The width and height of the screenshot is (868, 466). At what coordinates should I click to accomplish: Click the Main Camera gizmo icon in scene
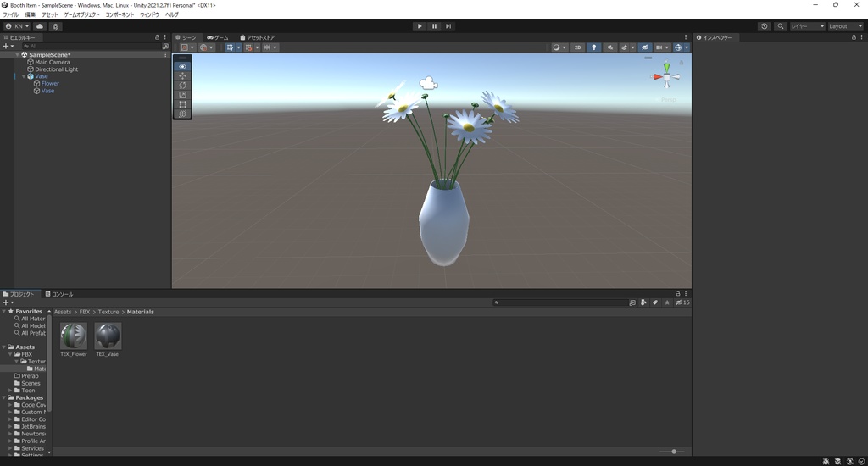(x=428, y=84)
